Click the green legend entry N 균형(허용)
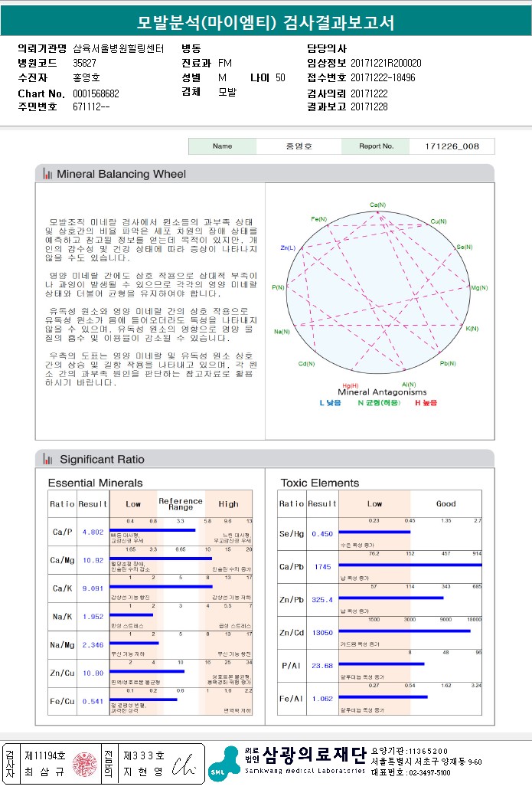The width and height of the screenshot is (532, 793). pyautogui.click(x=379, y=403)
